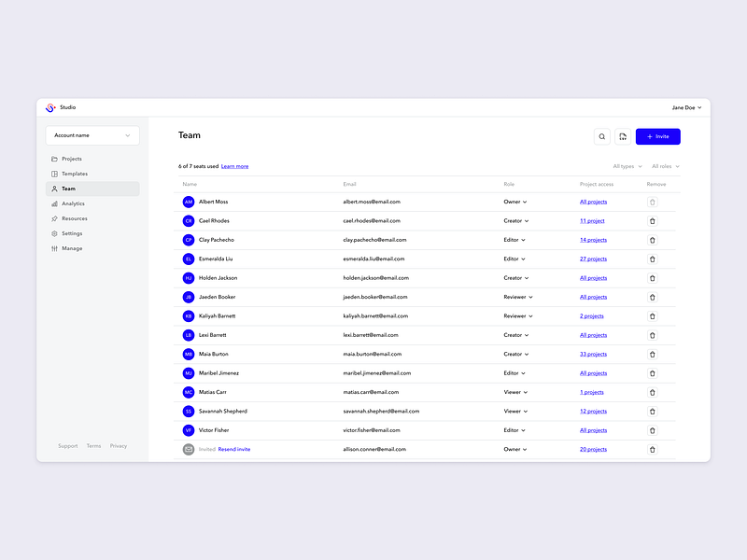The image size is (747, 560).
Task: Click the Resend invite link
Action: pyautogui.click(x=234, y=450)
